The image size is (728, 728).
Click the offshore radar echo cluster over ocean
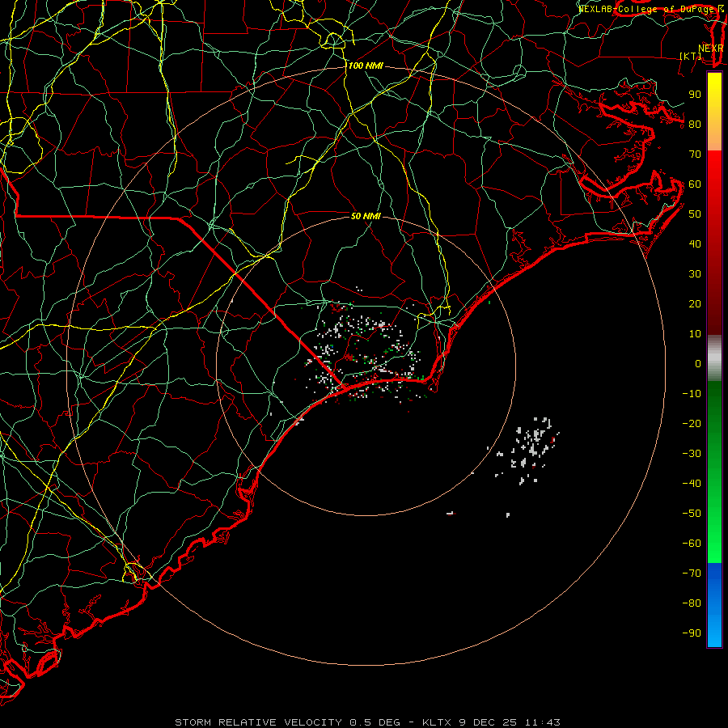[x=527, y=450]
